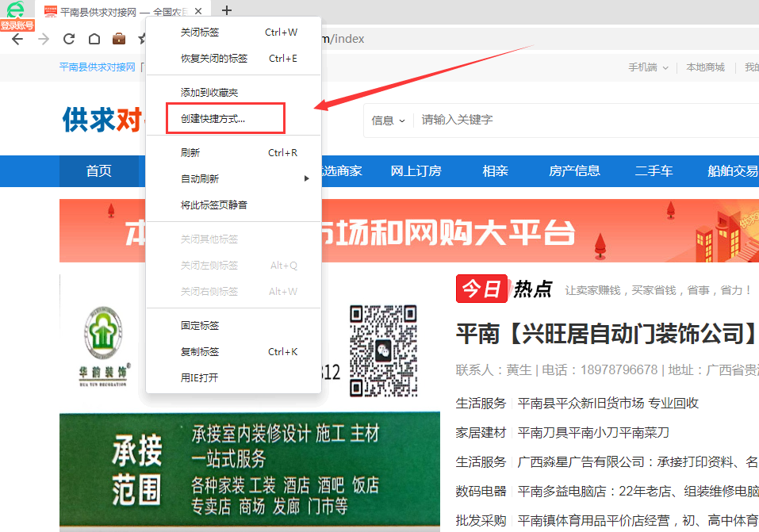Click the 360 browser logo icon
The height and width of the screenshot is (532, 759).
15,10
